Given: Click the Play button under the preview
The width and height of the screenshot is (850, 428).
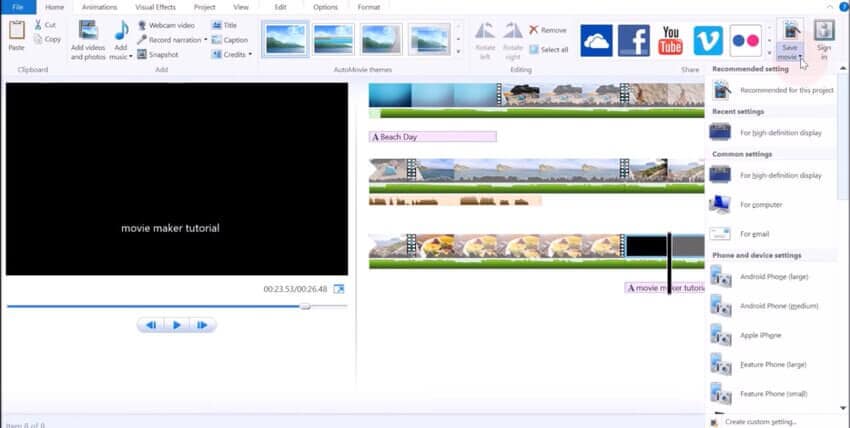Looking at the screenshot, I should pos(177,325).
